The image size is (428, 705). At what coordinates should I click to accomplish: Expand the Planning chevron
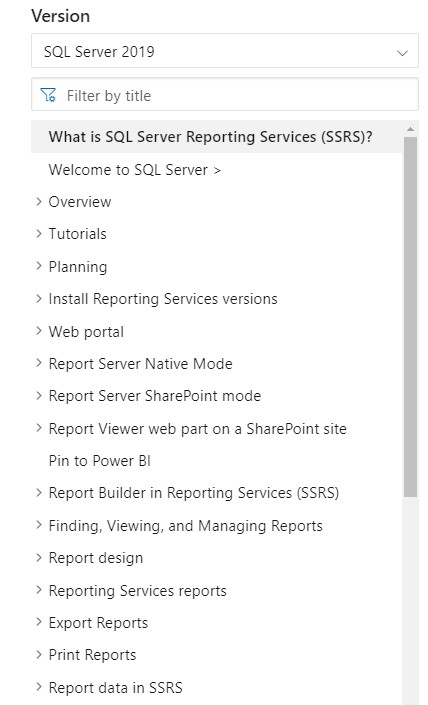point(39,266)
